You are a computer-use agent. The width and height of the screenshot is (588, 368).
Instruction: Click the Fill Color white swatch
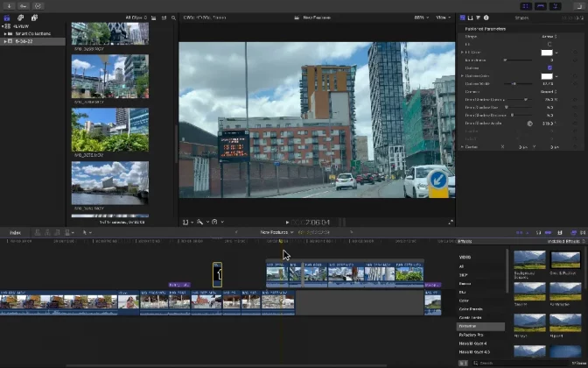click(x=546, y=52)
